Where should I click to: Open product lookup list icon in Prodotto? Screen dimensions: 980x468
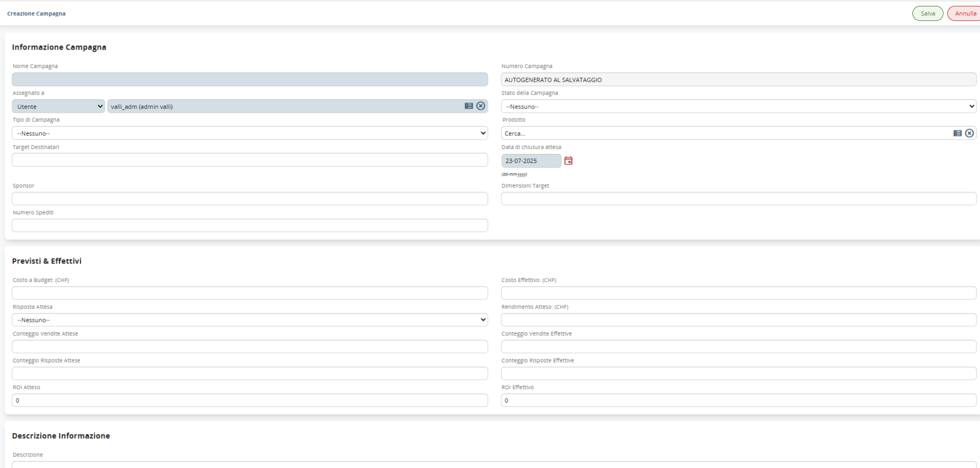pyautogui.click(x=957, y=133)
